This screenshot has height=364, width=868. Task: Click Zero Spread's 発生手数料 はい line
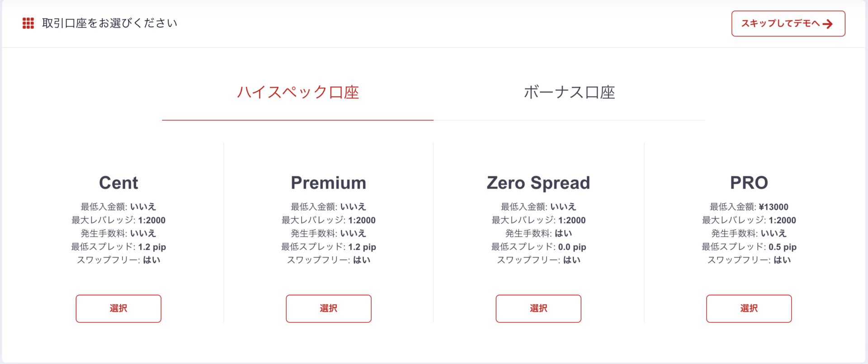538,233
